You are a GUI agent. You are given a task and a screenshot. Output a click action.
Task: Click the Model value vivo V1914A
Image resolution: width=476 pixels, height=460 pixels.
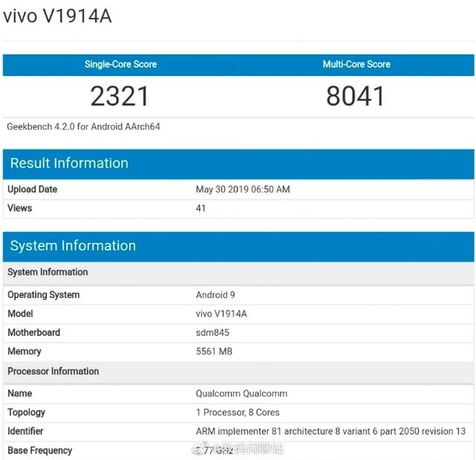222,314
